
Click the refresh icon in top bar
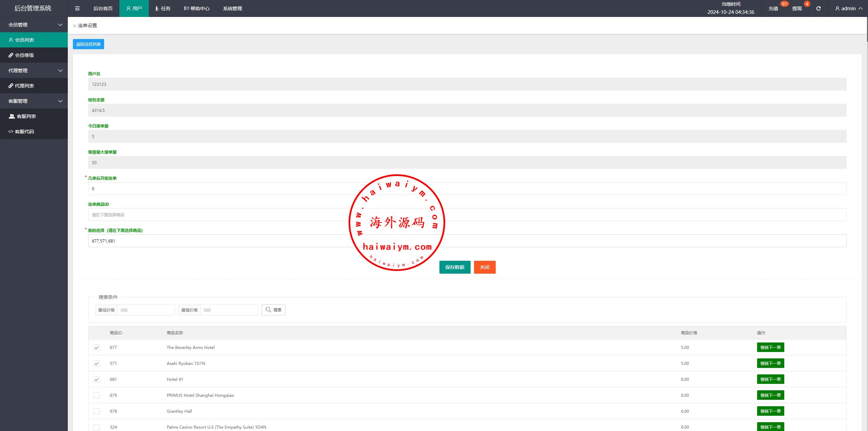[818, 8]
